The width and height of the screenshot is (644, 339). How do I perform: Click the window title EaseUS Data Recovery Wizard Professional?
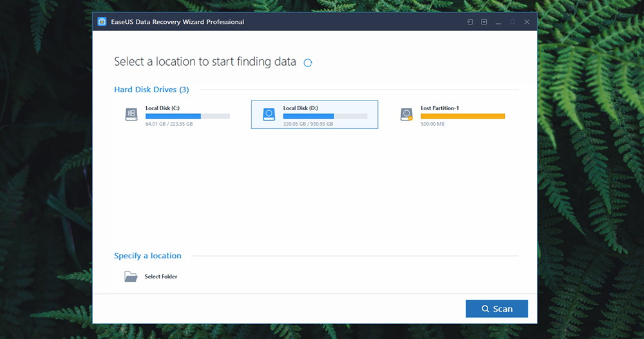(x=178, y=22)
